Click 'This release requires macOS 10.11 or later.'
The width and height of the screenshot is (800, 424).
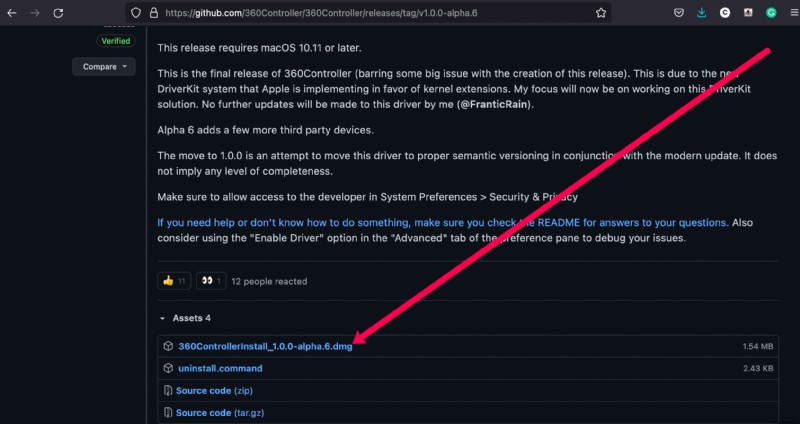point(259,48)
